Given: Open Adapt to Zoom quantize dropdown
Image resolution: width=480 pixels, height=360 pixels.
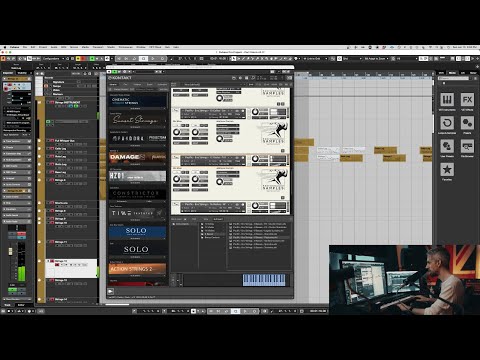Looking at the screenshot, I should [376, 58].
